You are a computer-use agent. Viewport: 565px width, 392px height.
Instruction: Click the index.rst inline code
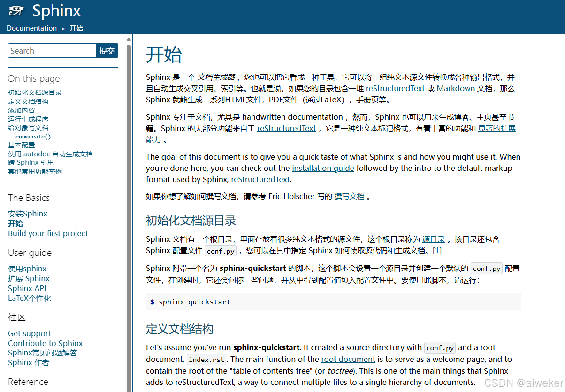pyautogui.click(x=206, y=360)
